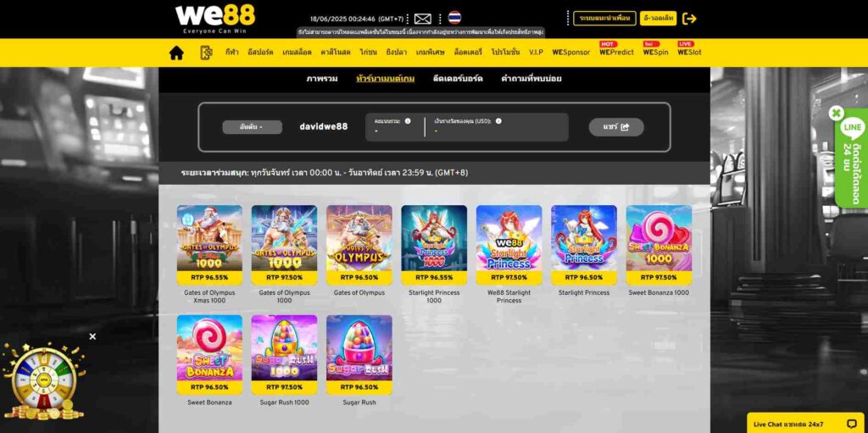Change language via Thailand flag

454,18
